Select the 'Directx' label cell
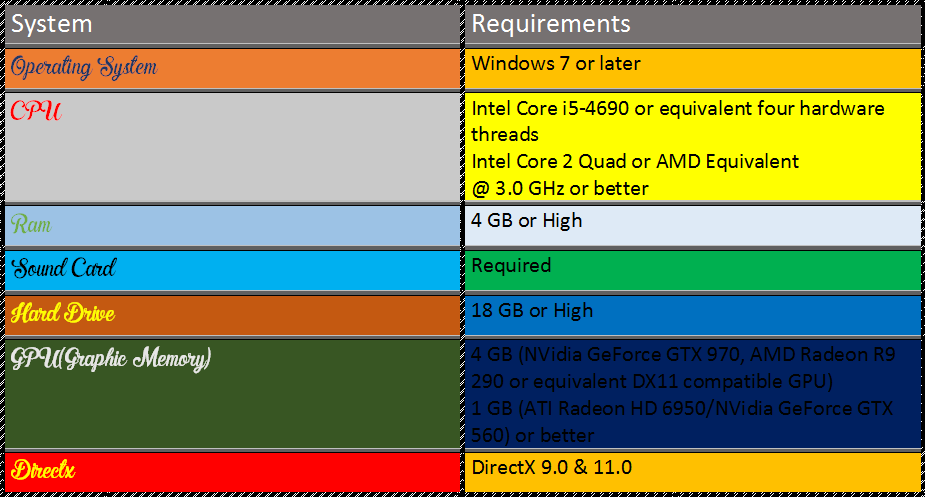The image size is (925, 497). pos(232,472)
